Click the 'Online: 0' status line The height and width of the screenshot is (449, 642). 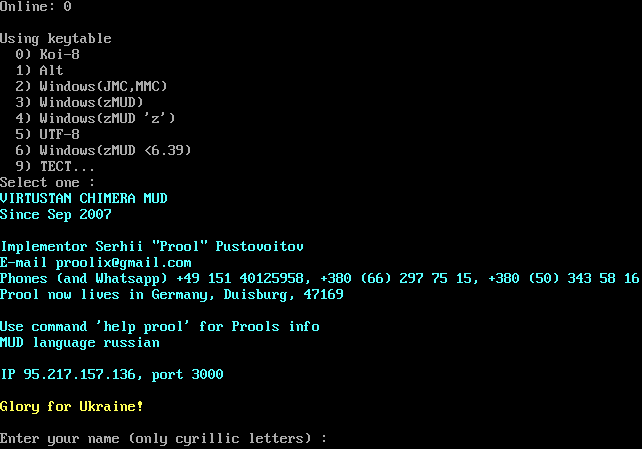point(35,7)
